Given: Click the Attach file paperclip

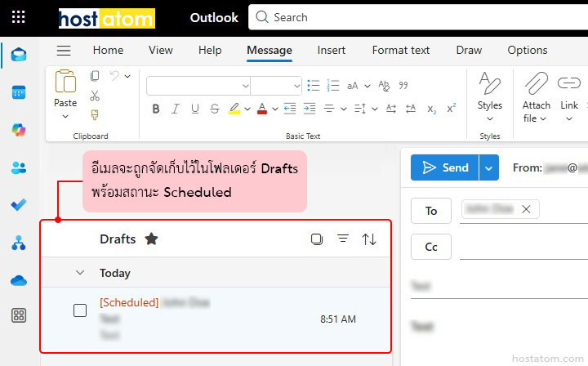Looking at the screenshot, I should click(x=537, y=83).
